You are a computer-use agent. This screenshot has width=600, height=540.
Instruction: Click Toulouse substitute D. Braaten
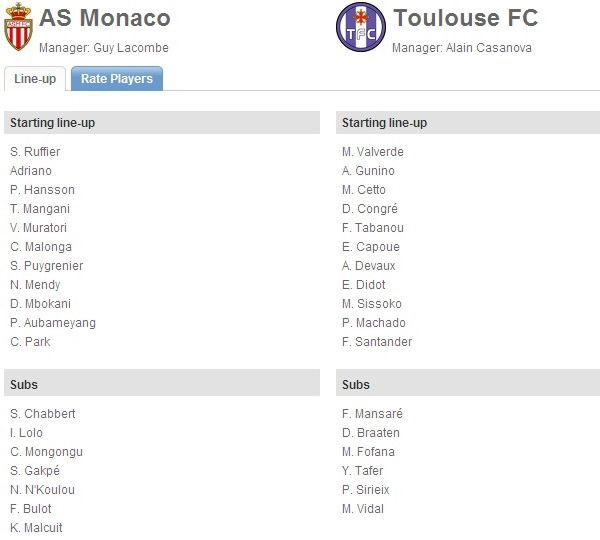click(x=370, y=432)
